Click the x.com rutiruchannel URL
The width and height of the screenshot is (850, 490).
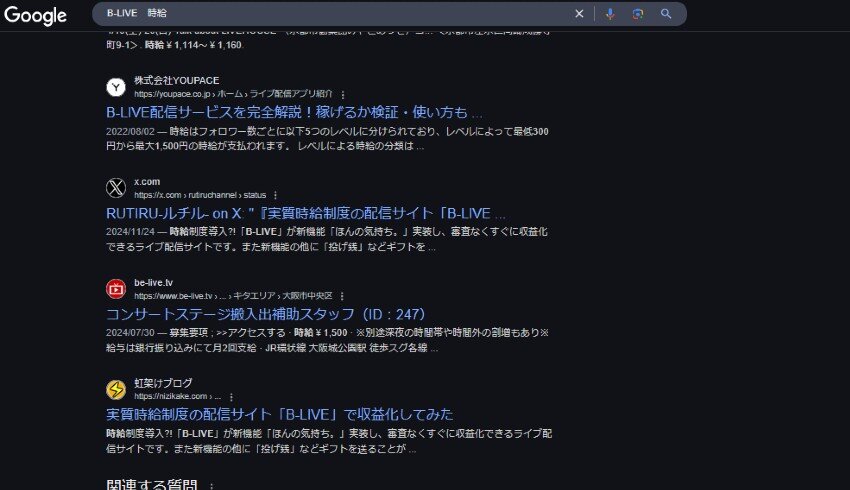[200, 195]
